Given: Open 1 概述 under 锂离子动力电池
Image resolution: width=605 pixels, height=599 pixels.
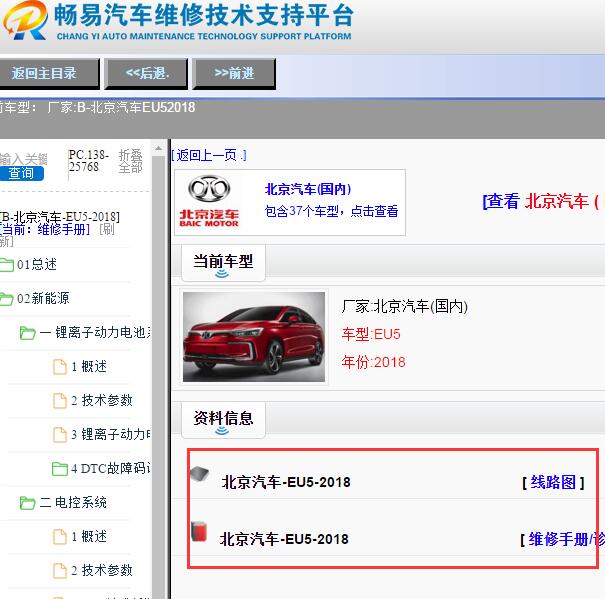Looking at the screenshot, I should click(x=89, y=366).
